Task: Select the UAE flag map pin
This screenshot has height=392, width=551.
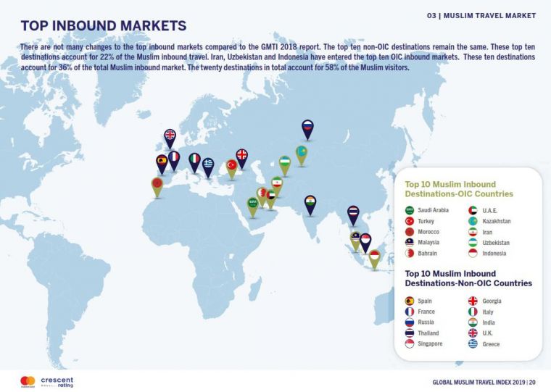Action: [270, 199]
